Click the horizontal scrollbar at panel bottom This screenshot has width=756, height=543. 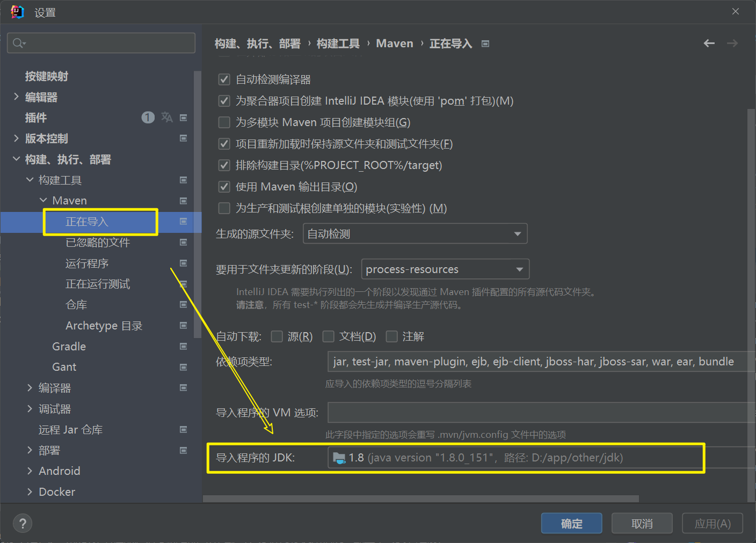click(x=420, y=499)
